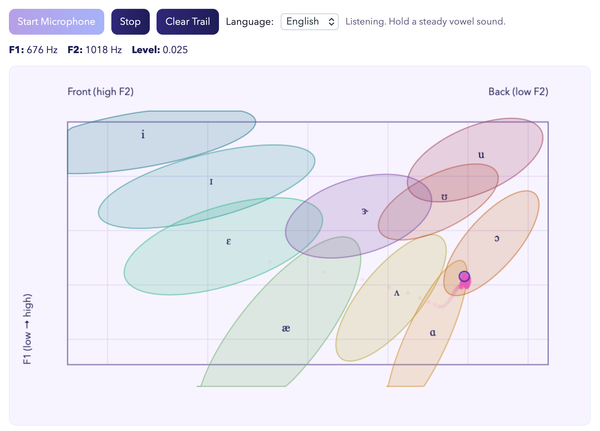The height and width of the screenshot is (431, 600).
Task: Click the Front (high F2) axis label
Action: [101, 92]
